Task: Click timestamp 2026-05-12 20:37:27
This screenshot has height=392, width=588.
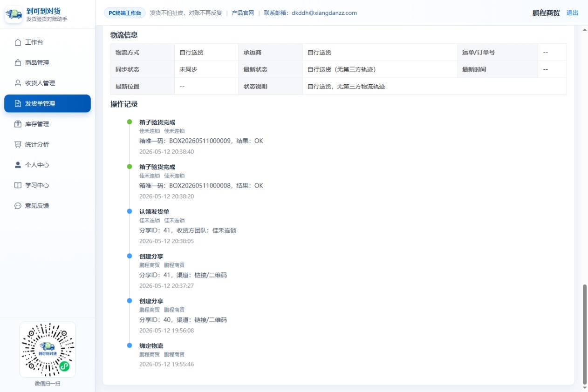Action: pos(166,286)
